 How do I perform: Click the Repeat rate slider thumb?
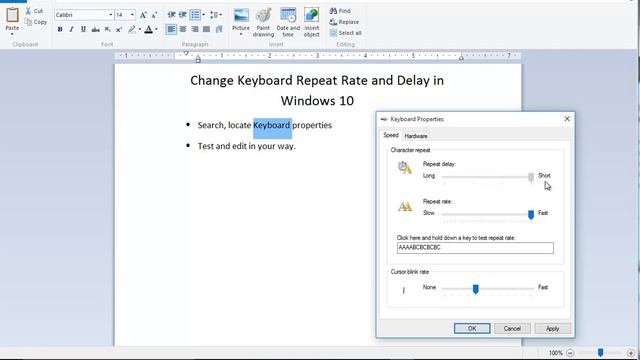pos(531,215)
